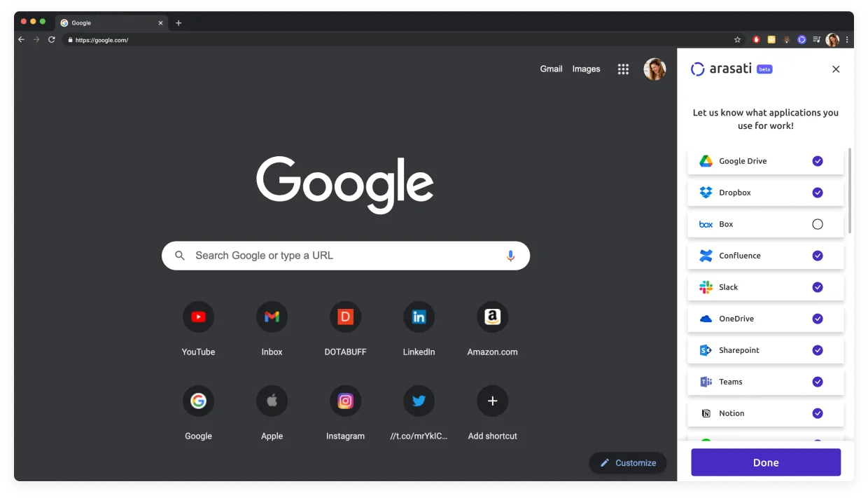Image resolution: width=868 pixels, height=498 pixels.
Task: Click the 'Sharepoint' label
Action: tap(739, 350)
